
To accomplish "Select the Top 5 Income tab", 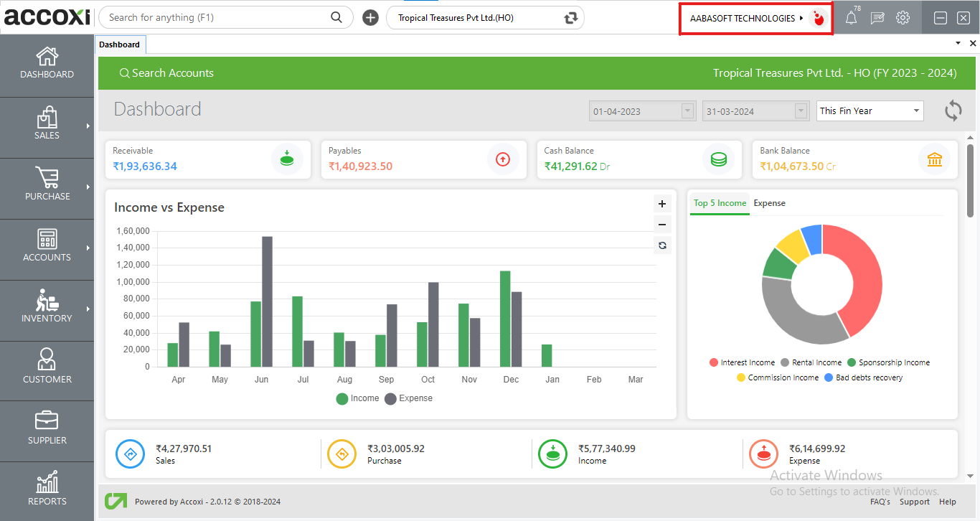I will 720,203.
